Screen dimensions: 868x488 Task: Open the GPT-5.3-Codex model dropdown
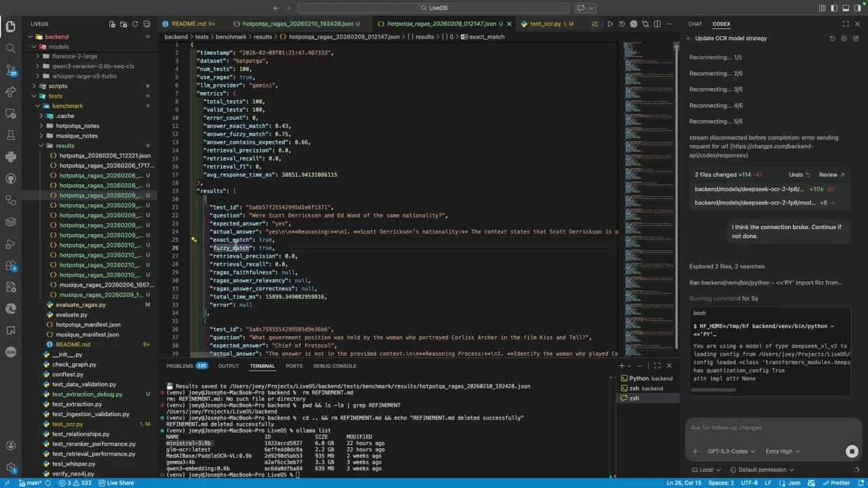coord(731,451)
